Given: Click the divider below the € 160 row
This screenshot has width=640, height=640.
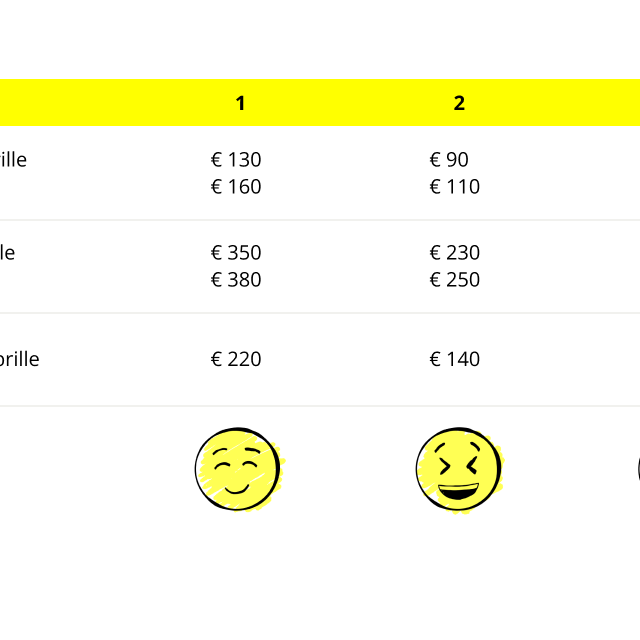Looking at the screenshot, I should coord(320,220).
